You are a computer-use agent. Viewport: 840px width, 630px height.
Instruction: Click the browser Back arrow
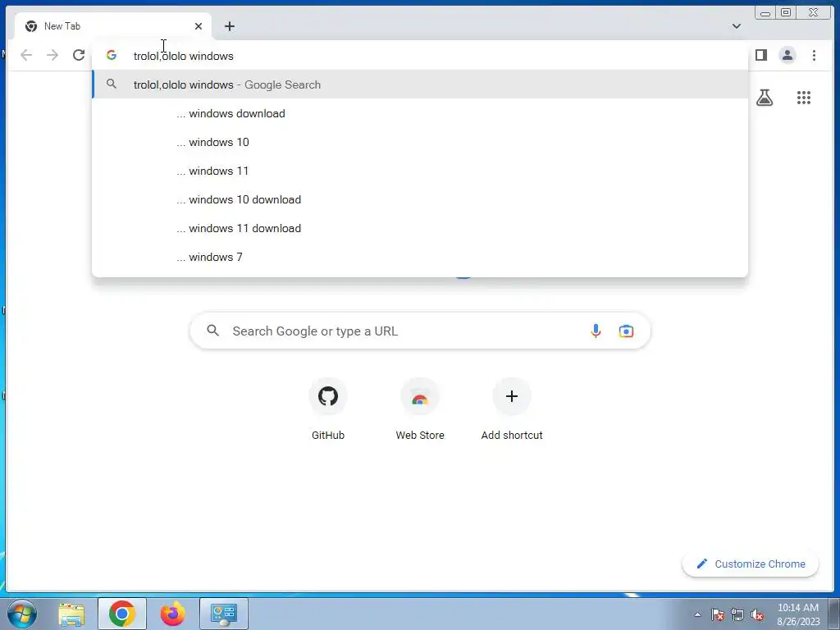26,55
